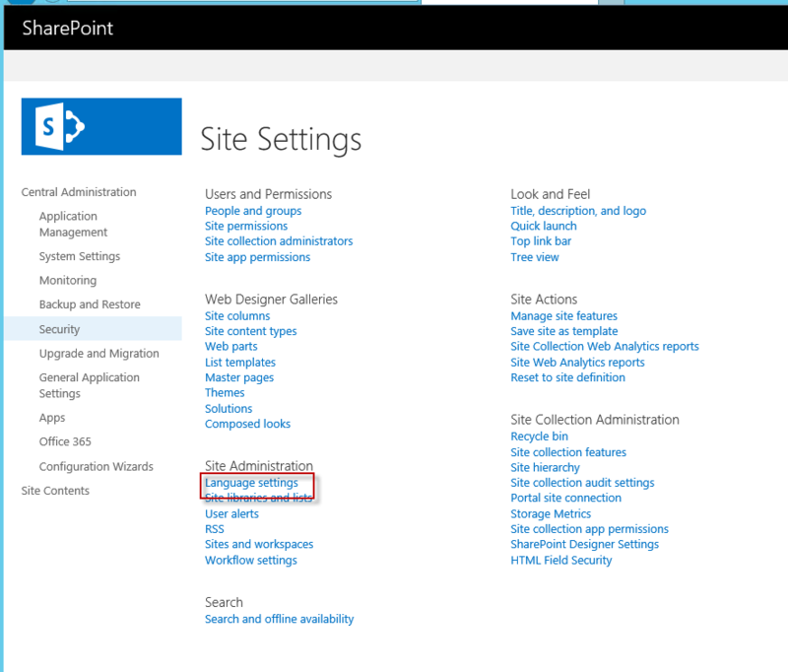Click the Users and Permissions section heading
788x672 pixels.
[268, 194]
